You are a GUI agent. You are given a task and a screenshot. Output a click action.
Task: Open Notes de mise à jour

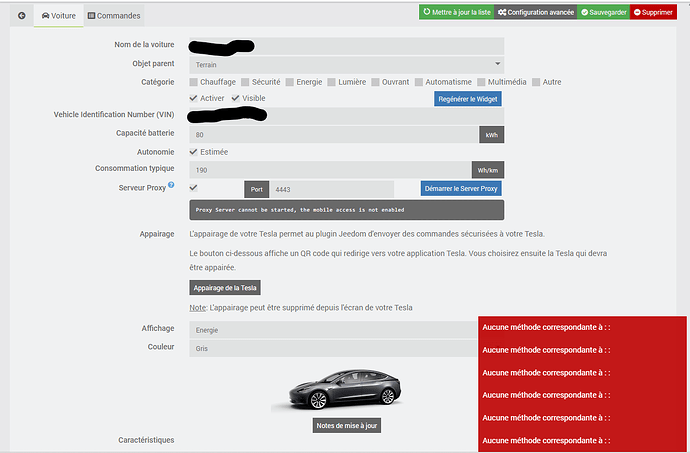[347, 426]
